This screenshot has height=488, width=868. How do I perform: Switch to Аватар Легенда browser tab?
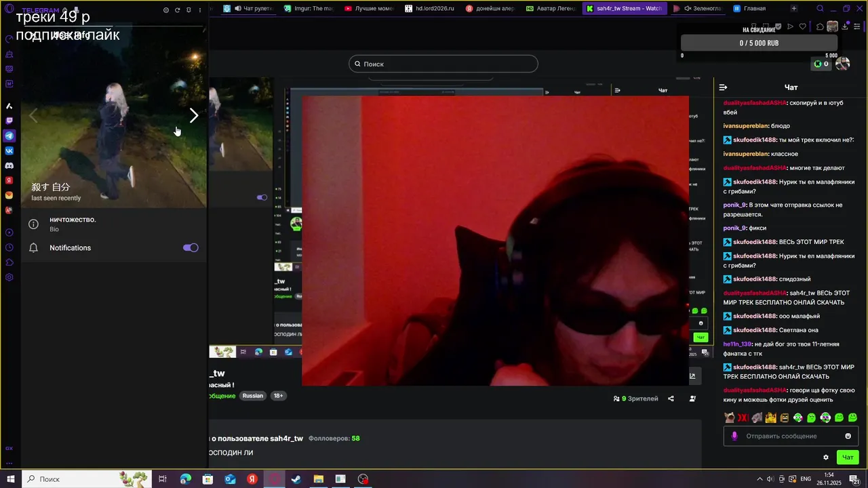(551, 9)
